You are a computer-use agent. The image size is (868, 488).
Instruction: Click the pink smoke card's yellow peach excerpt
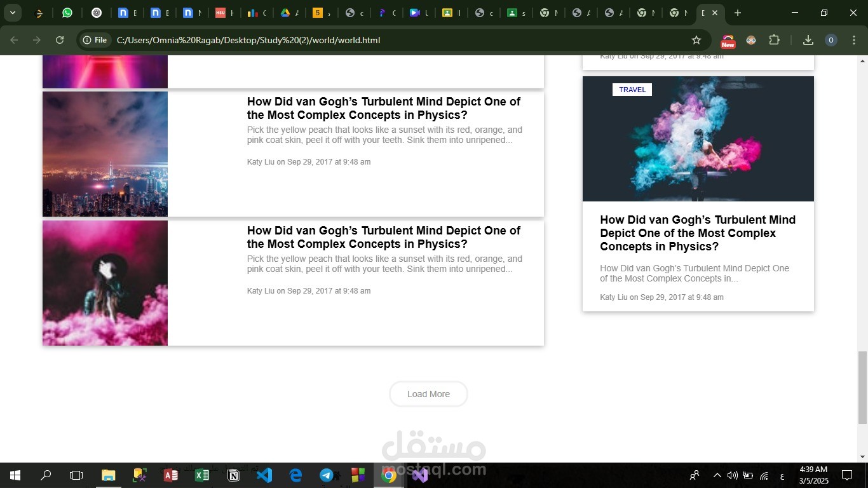point(384,264)
